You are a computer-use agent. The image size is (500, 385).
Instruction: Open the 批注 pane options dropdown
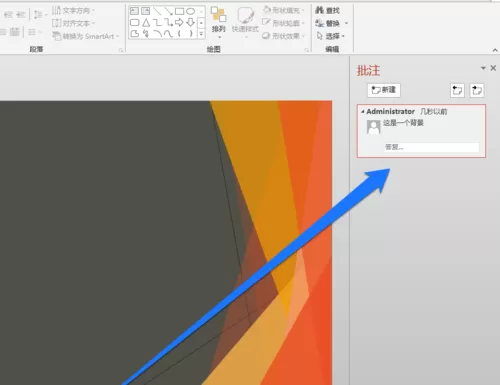tap(483, 68)
